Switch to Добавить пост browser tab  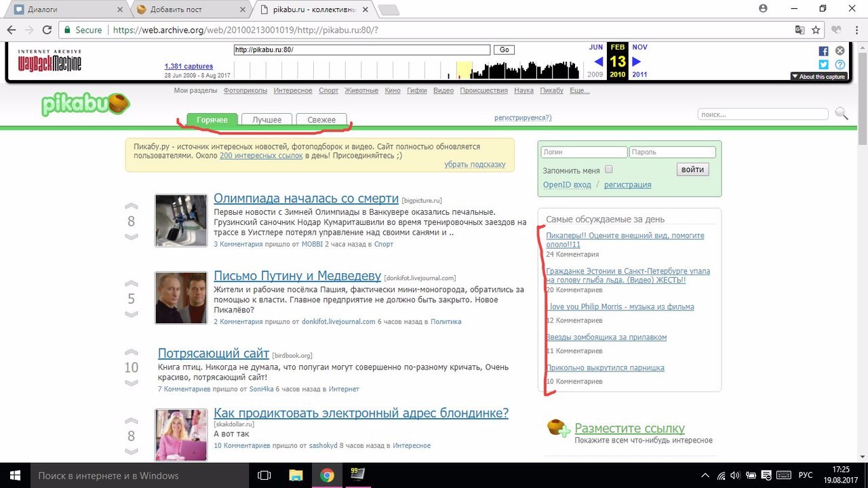tap(191, 9)
